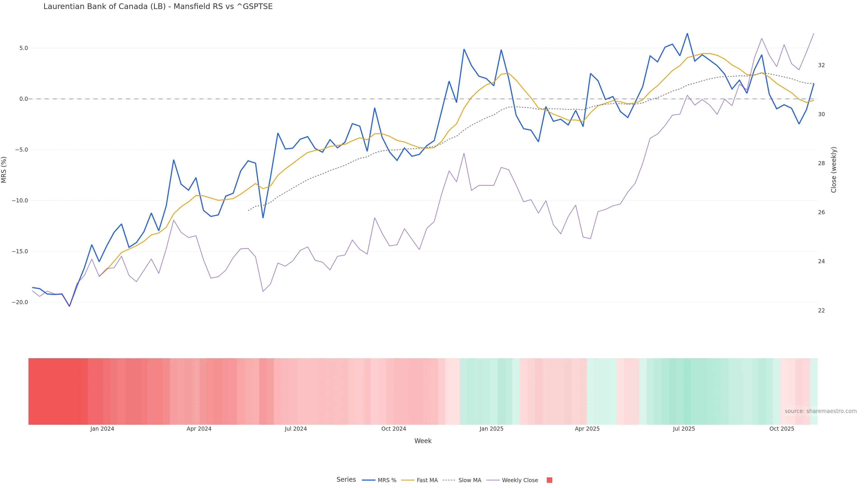Click the Week x-axis title
This screenshot has width=868, height=488.
pyautogui.click(x=422, y=441)
